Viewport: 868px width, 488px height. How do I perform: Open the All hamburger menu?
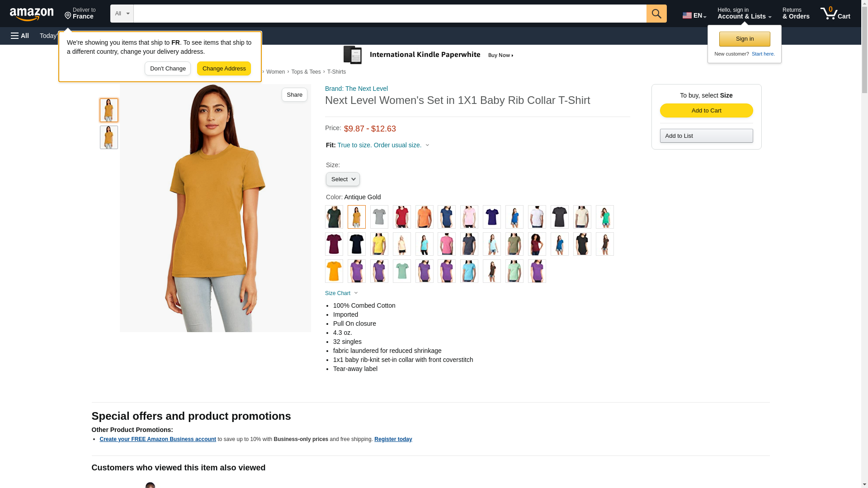(x=20, y=36)
